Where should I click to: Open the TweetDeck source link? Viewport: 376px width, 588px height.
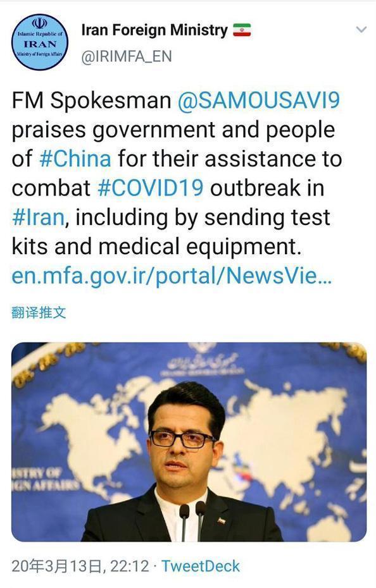201,566
